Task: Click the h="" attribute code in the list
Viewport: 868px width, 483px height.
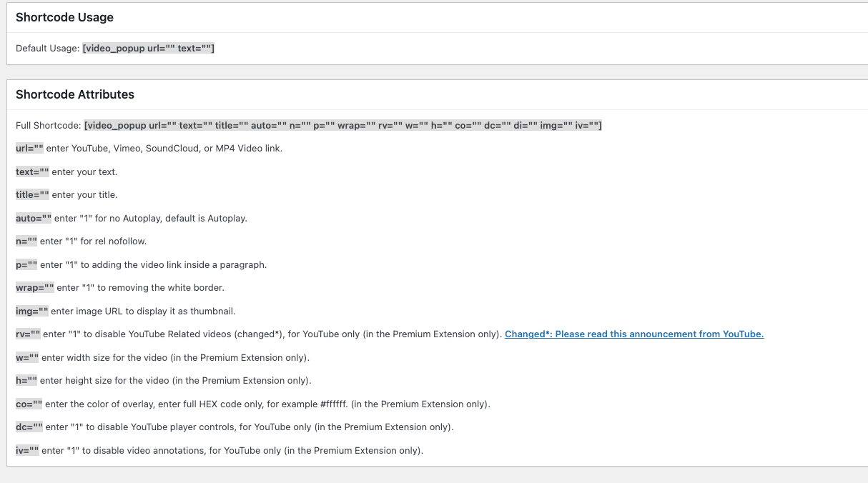Action: click(x=26, y=380)
